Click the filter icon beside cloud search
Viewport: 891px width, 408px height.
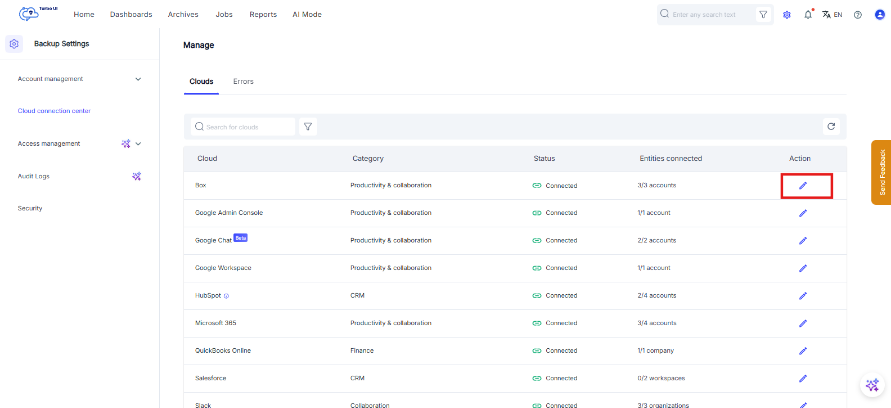[308, 127]
